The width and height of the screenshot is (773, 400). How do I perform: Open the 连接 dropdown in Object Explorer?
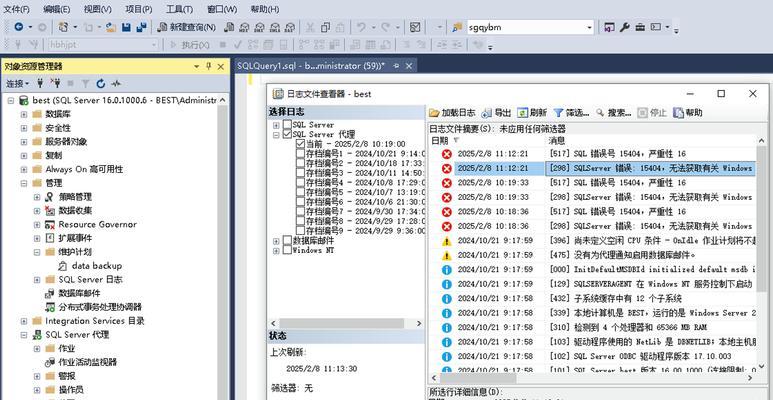click(x=18, y=83)
